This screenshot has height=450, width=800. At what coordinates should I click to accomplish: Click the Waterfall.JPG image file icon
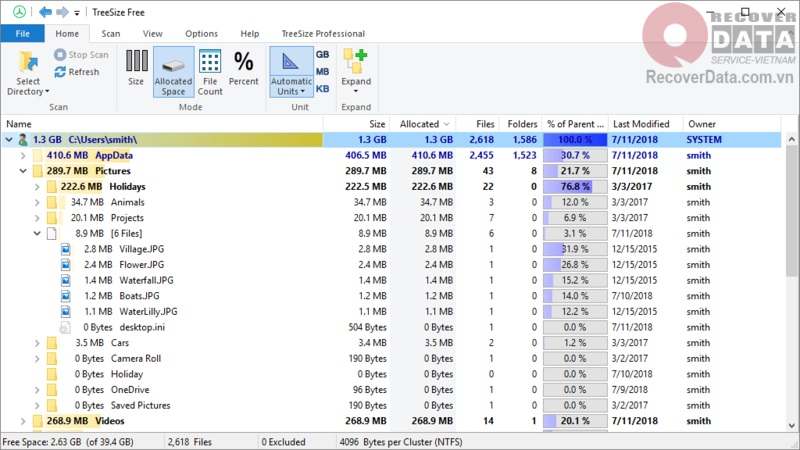pyautogui.click(x=65, y=280)
